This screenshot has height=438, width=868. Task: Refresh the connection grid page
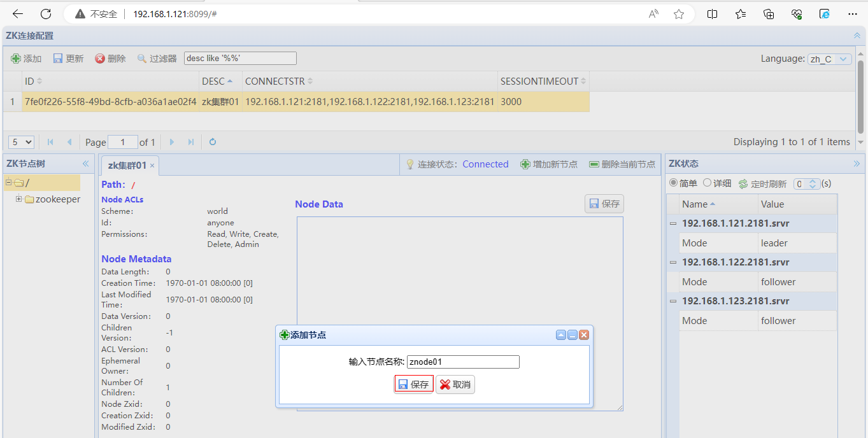point(213,142)
